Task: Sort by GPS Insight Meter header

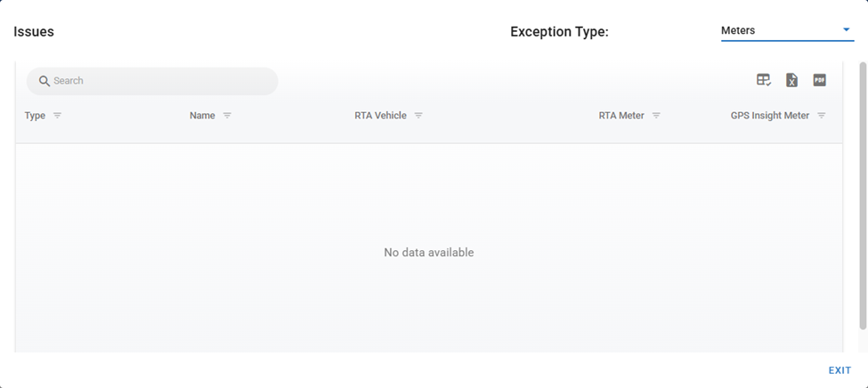Action: click(x=769, y=116)
